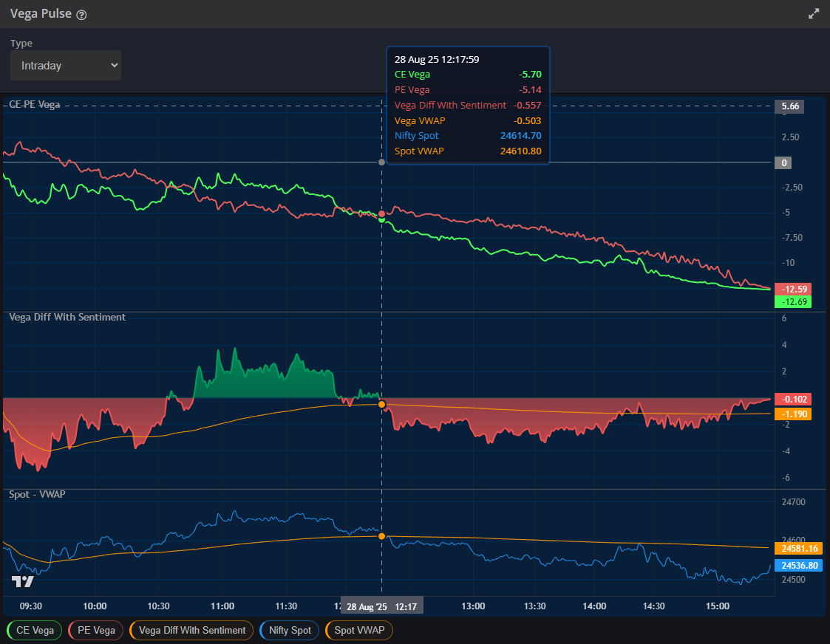Hide the Vega Diff With Sentiment series
The image size is (830, 644).
click(191, 631)
